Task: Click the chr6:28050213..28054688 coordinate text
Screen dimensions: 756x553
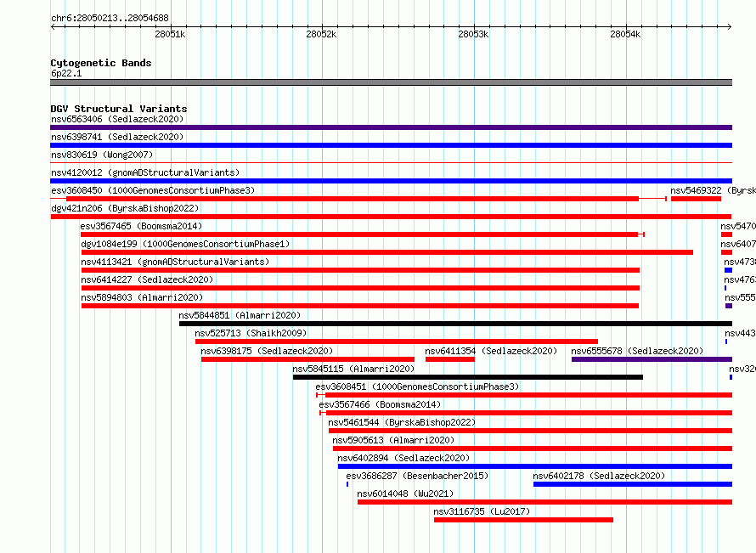Action: 110,18
